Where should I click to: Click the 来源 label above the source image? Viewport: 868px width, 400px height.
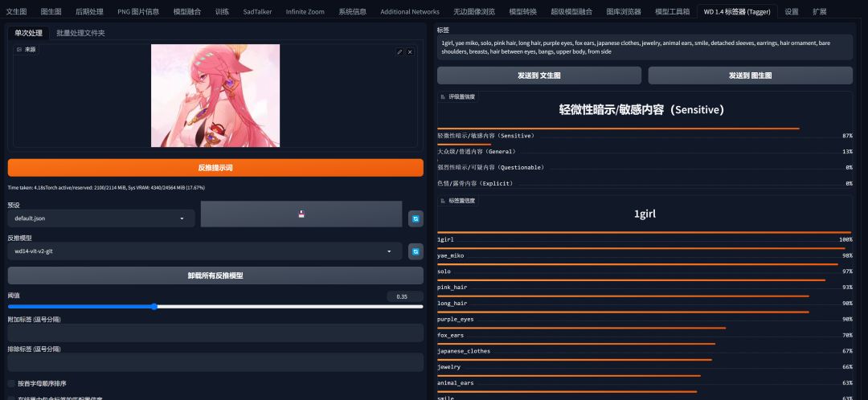(26, 49)
